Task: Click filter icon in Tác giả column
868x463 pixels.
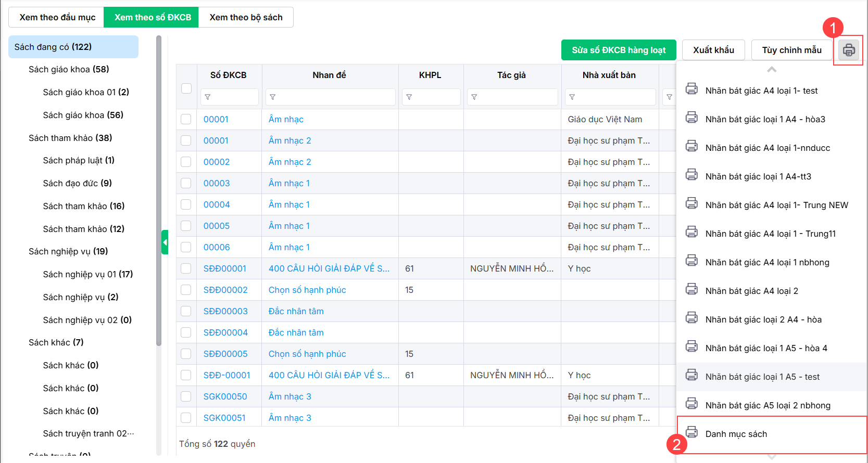Action: pos(474,97)
